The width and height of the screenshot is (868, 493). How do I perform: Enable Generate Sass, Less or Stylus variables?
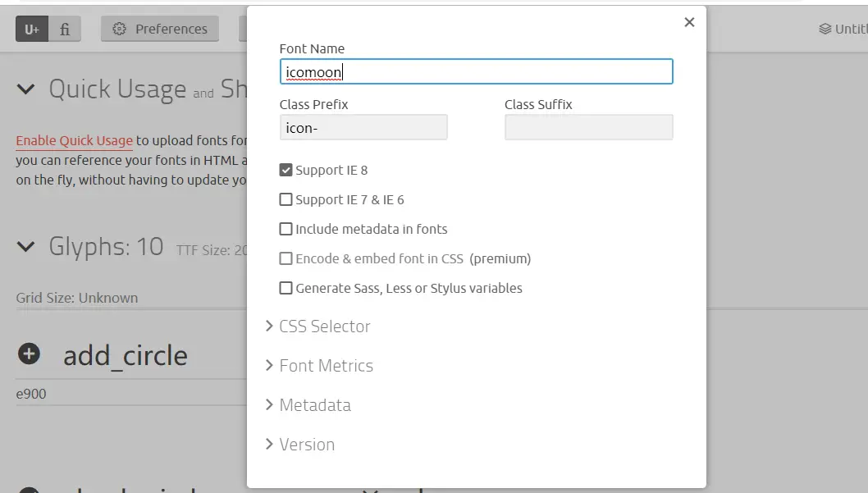[x=286, y=289]
